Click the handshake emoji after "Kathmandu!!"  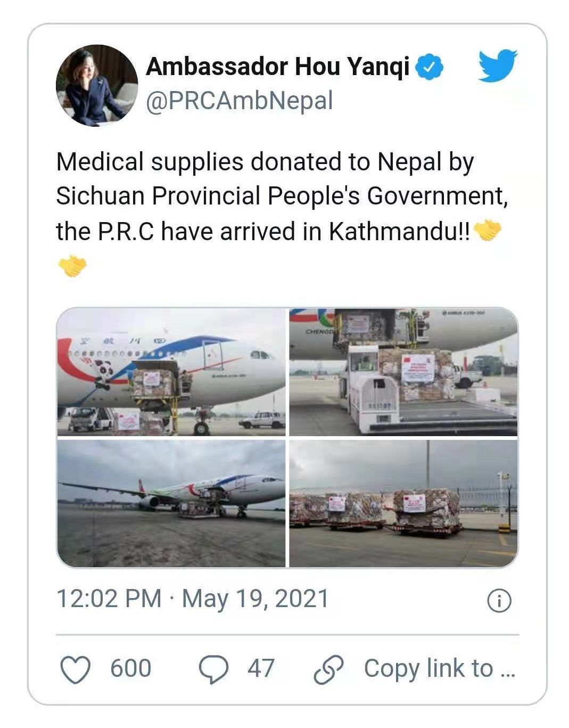(x=488, y=231)
